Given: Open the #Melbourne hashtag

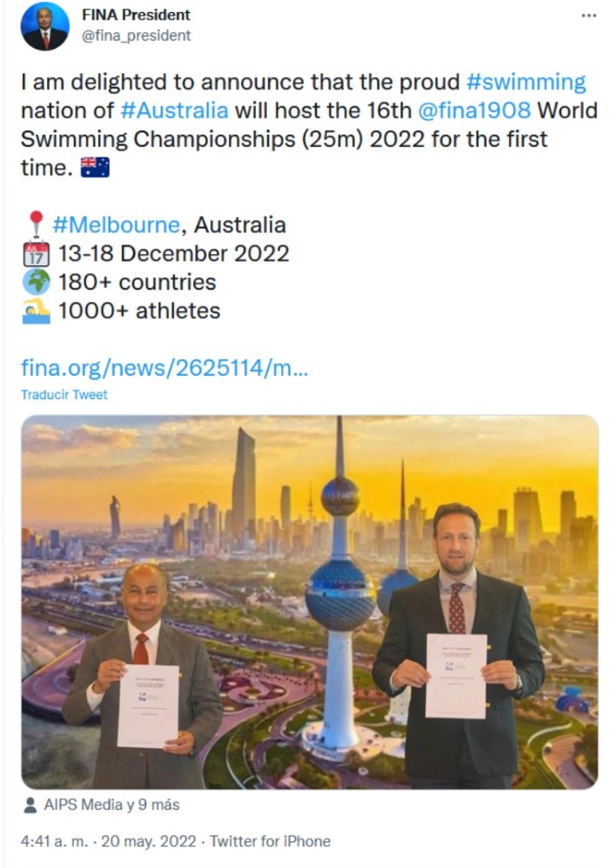Looking at the screenshot, I should 117,224.
